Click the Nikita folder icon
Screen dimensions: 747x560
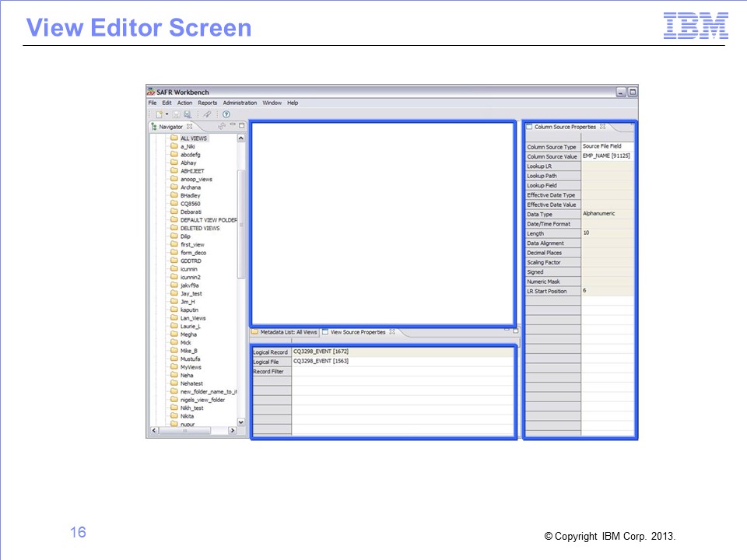tap(174, 415)
